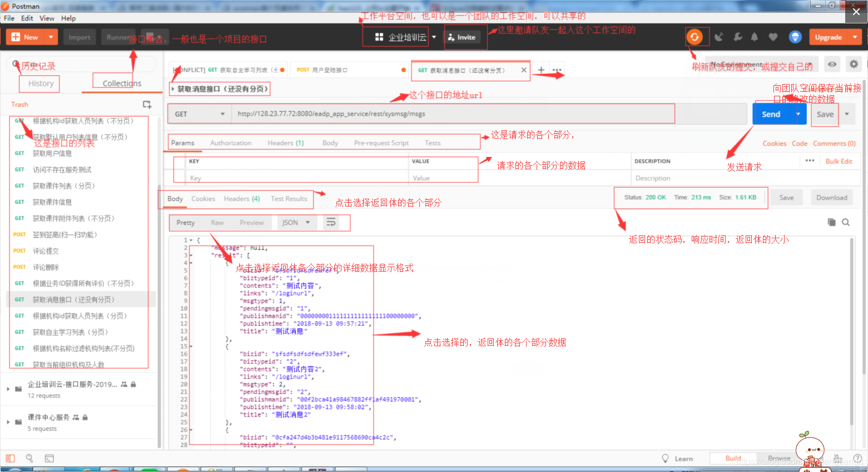Open the File menu
This screenshot has height=472, width=868.
click(9, 18)
